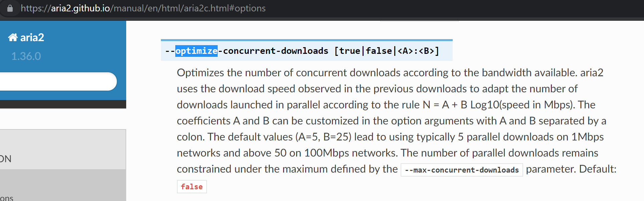Click the browser address bar URL
Screen dimensions: 644x201
click(144, 8)
